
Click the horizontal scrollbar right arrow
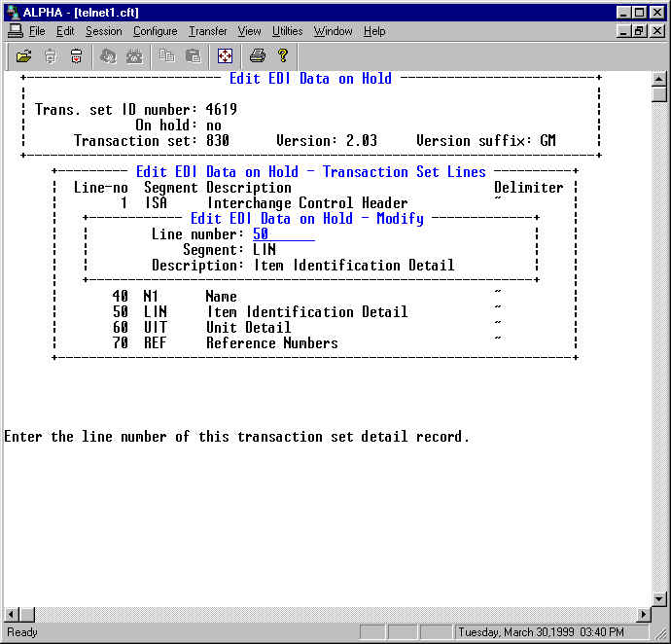click(643, 615)
